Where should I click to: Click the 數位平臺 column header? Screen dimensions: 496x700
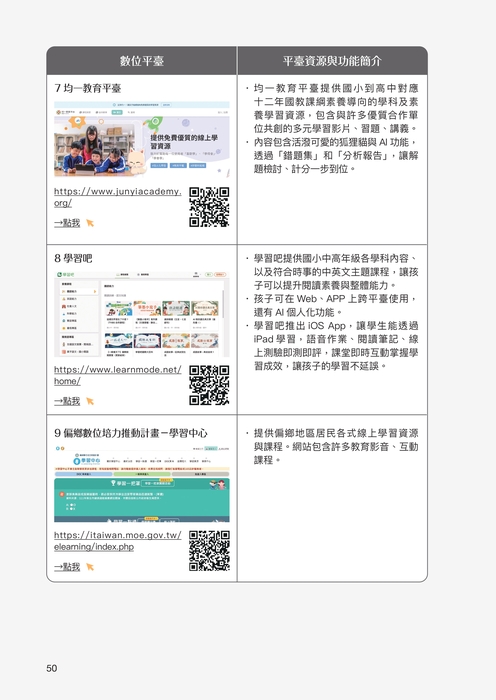pyautogui.click(x=142, y=61)
